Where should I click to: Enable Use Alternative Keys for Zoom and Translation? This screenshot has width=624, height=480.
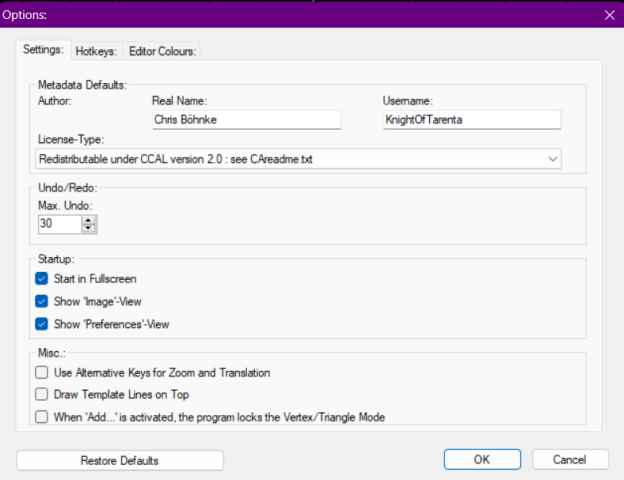[x=41, y=373]
